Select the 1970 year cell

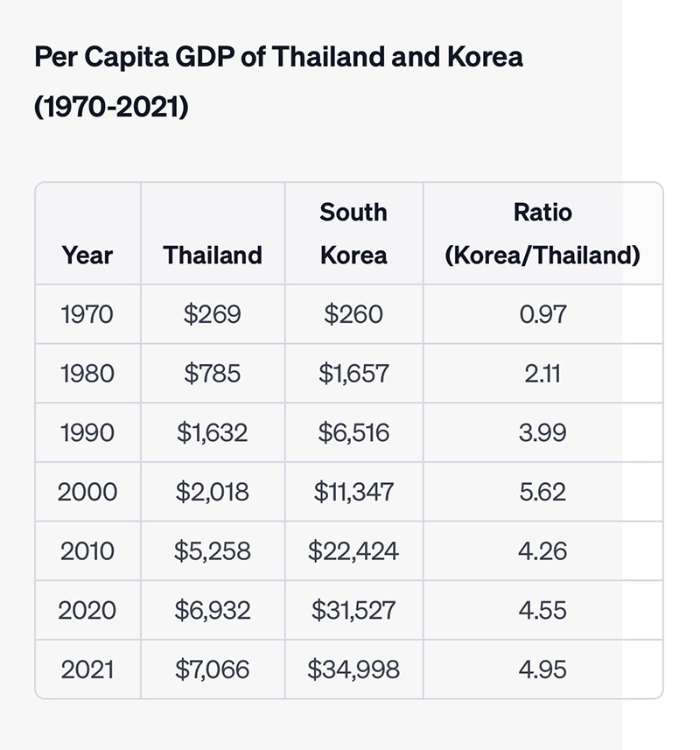(87, 314)
